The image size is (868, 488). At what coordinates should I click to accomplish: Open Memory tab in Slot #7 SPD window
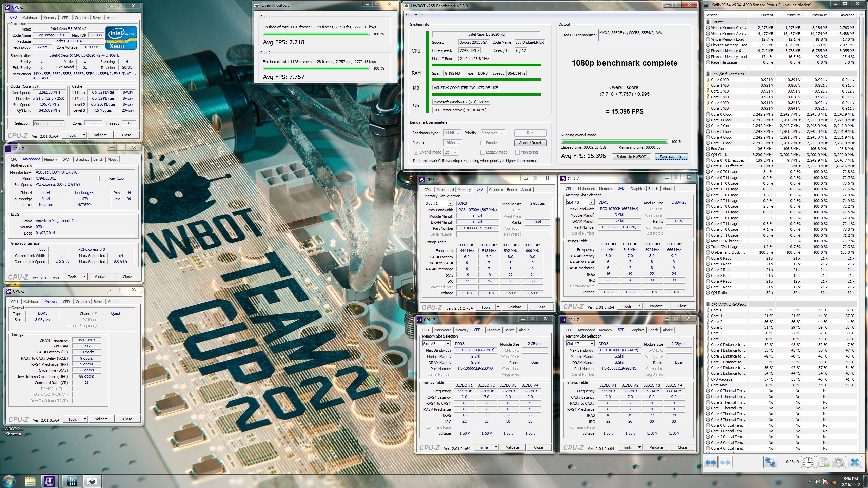[x=605, y=330]
